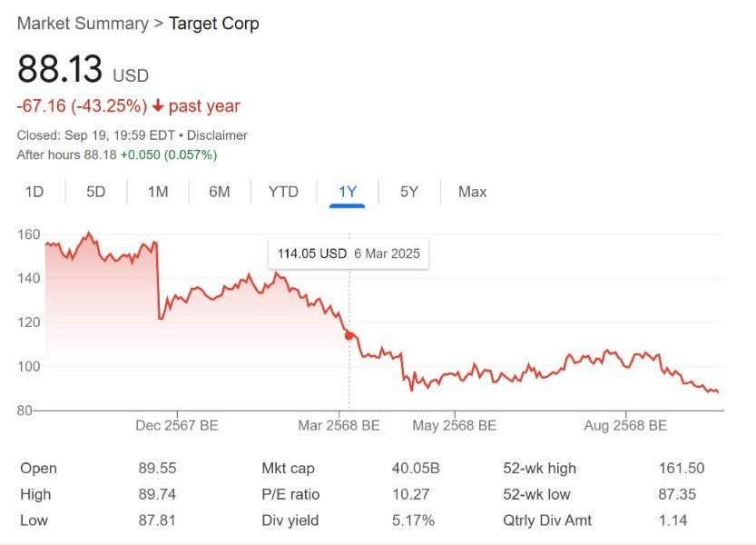Click the 114.05 USD price tooltip
Viewport: 756px width, 545px height.
pos(349,253)
